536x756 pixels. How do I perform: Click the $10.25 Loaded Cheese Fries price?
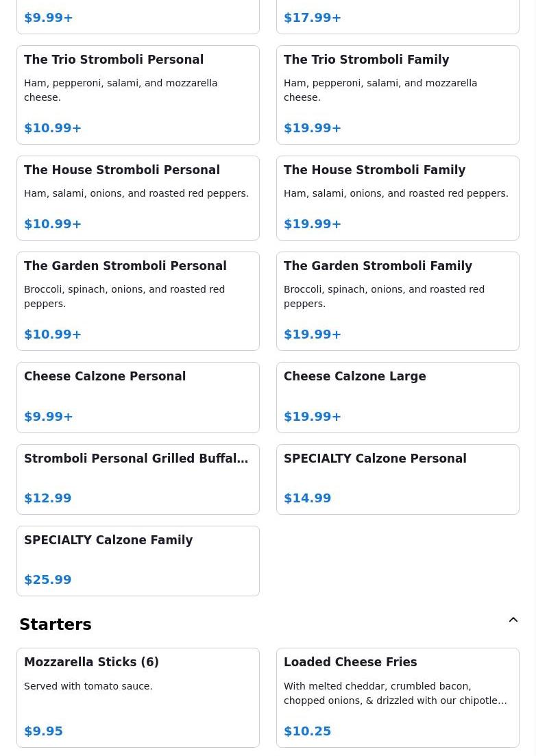[308, 731]
